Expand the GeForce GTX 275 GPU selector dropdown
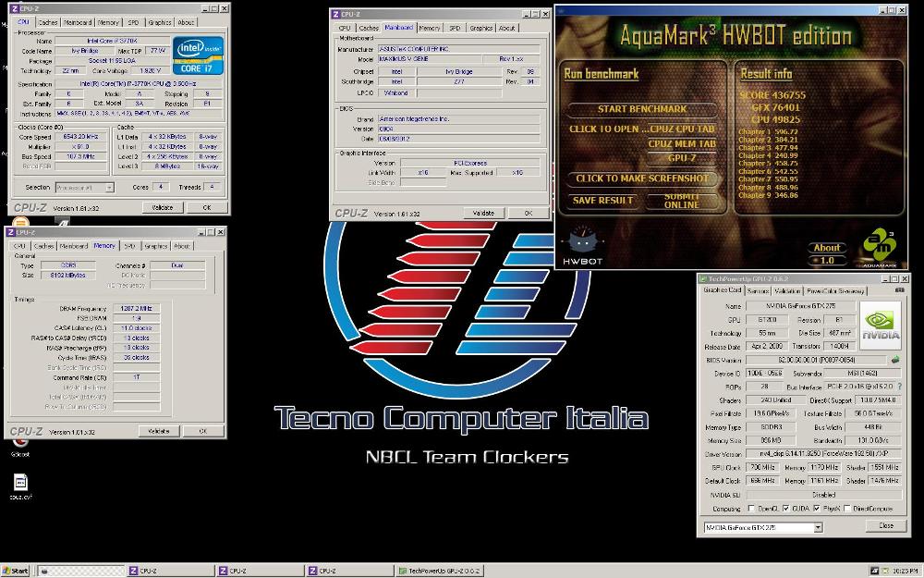The image size is (924, 578). (x=818, y=528)
